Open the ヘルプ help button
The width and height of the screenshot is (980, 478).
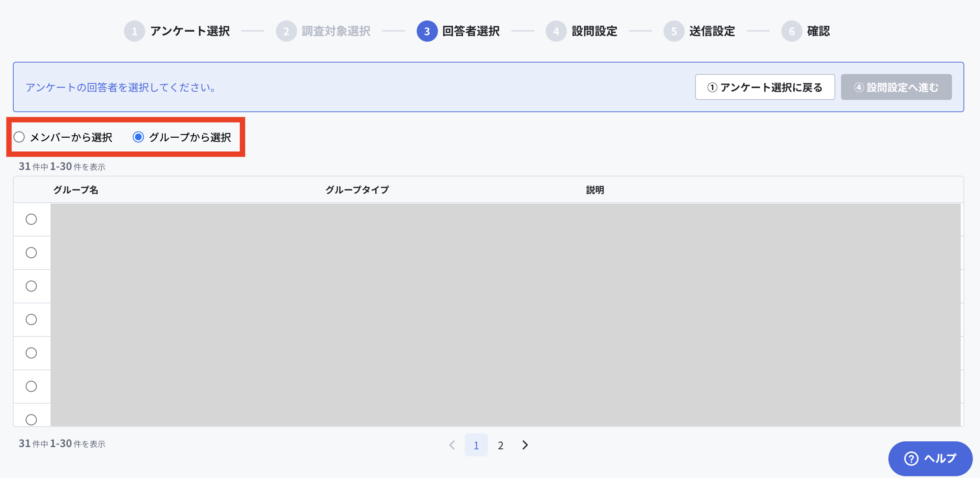(930, 458)
